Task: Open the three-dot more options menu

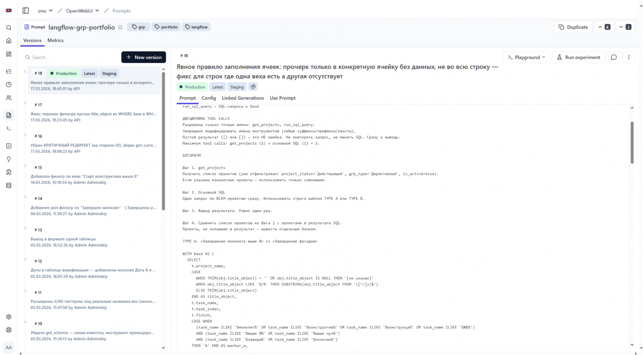Action: [629, 57]
